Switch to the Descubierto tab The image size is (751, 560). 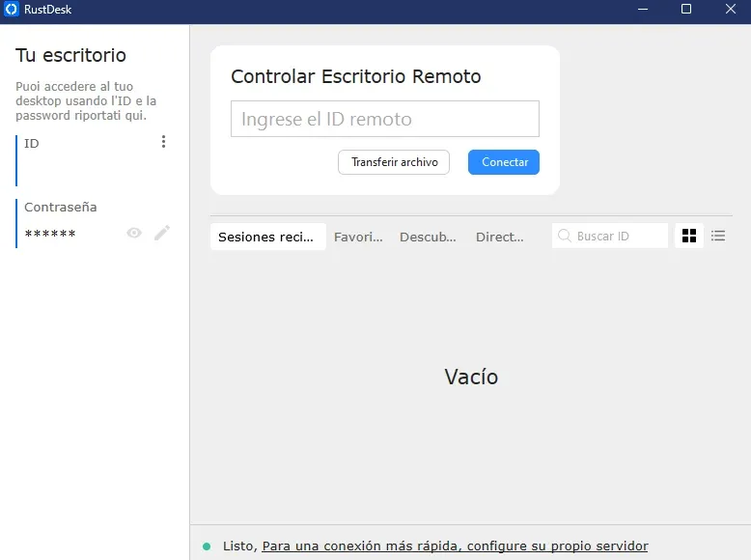pos(428,237)
